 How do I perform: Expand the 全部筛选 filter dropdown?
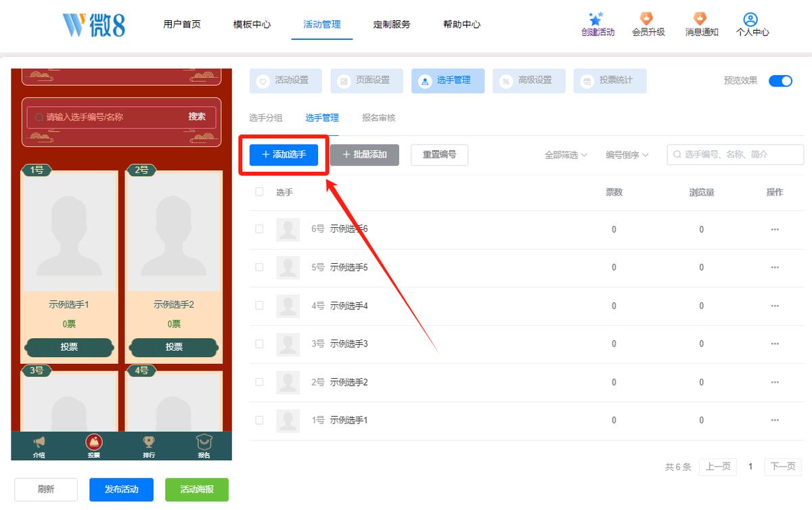point(566,155)
